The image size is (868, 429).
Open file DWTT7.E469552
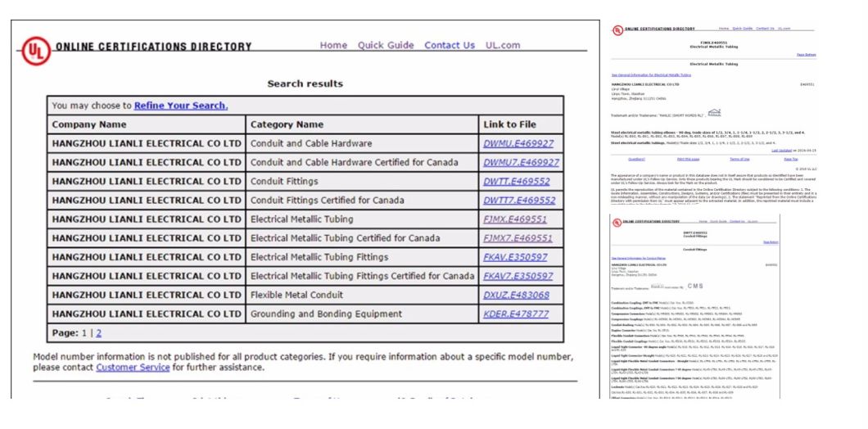click(519, 201)
